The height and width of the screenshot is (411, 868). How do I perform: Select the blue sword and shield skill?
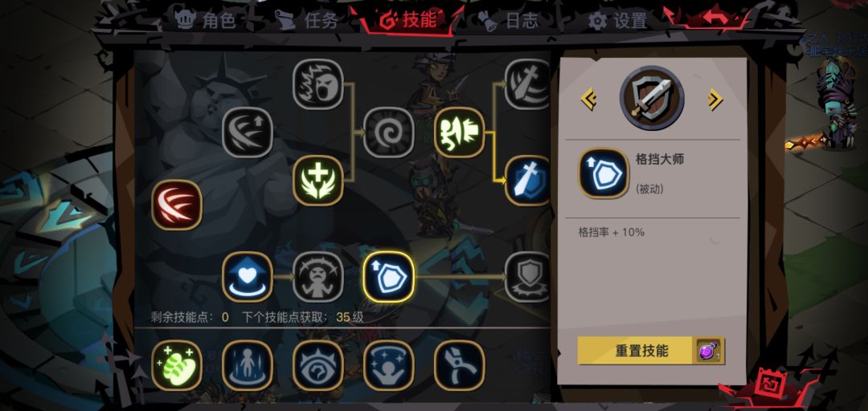[x=527, y=181]
